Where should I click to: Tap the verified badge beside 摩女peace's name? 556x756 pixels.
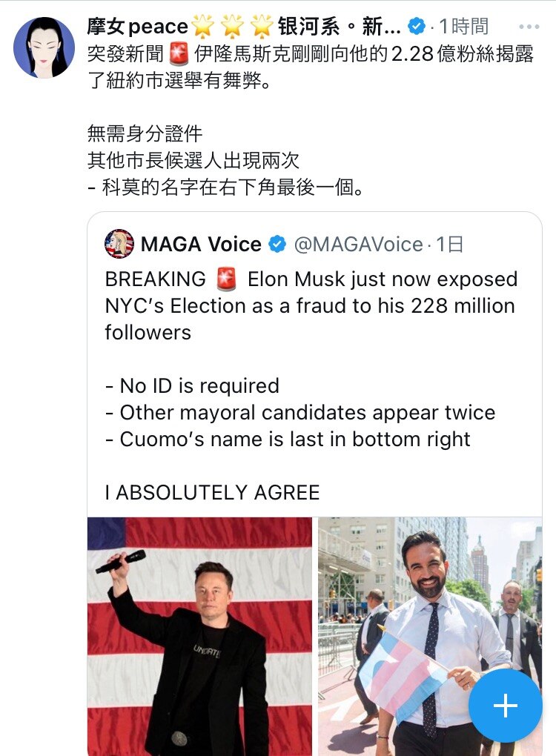(x=416, y=27)
